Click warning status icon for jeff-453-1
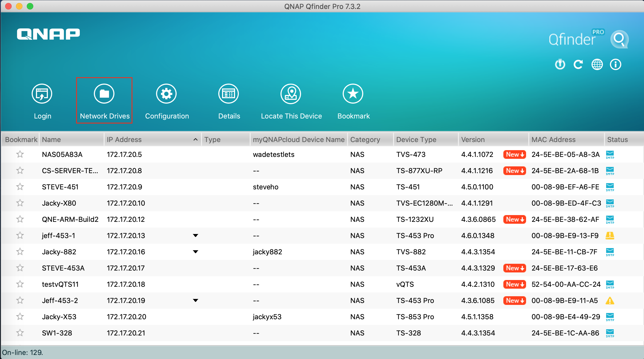 (x=610, y=236)
